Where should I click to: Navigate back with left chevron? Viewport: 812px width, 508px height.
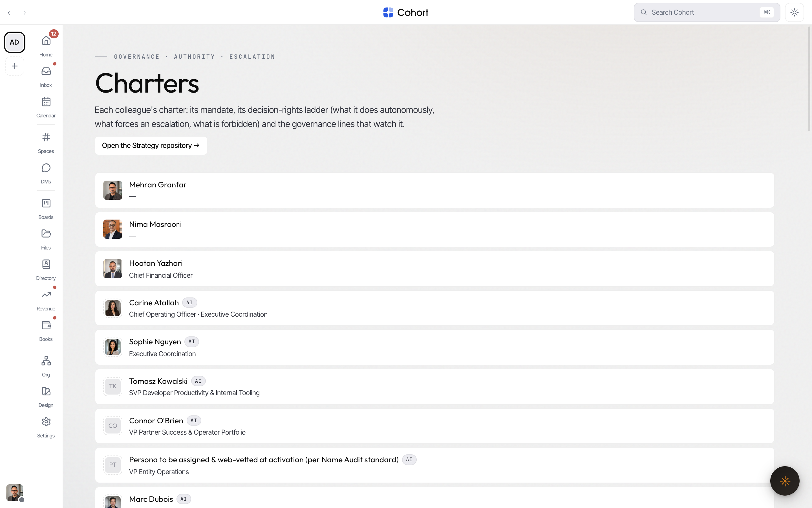point(9,13)
